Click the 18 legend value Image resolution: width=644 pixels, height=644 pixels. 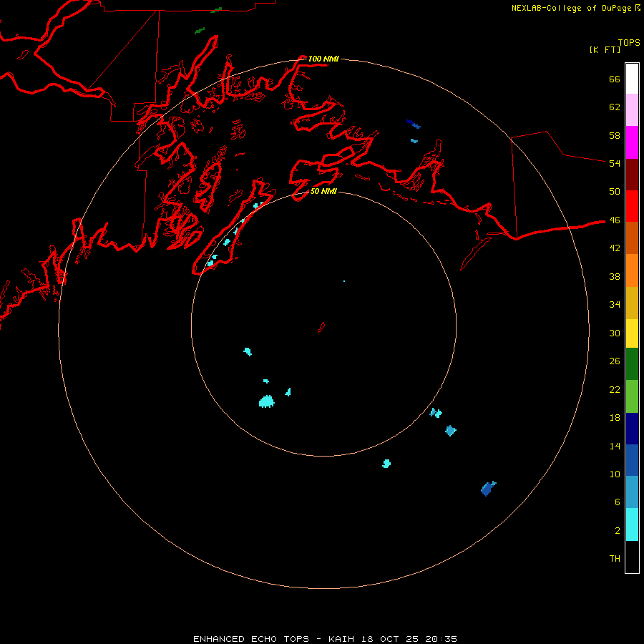coord(615,418)
